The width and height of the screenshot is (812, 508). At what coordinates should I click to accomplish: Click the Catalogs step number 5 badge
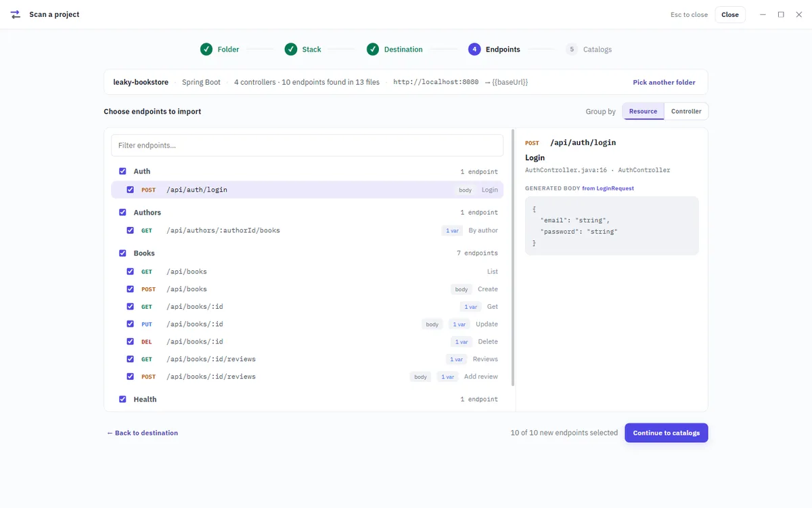pos(572,49)
